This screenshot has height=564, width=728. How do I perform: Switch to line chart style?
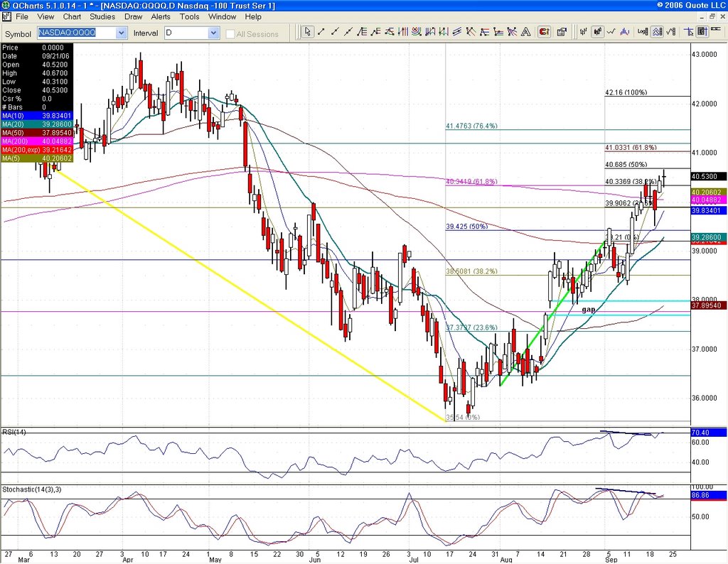click(x=611, y=32)
